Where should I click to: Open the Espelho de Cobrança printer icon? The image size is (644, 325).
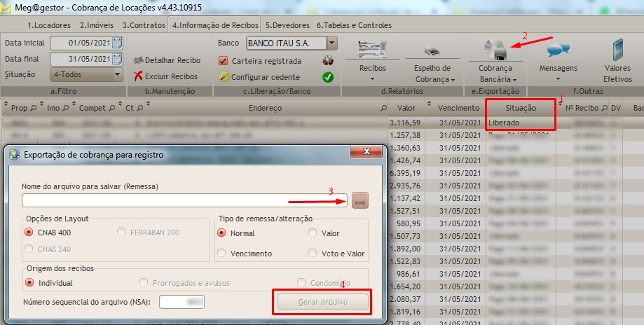(432, 50)
